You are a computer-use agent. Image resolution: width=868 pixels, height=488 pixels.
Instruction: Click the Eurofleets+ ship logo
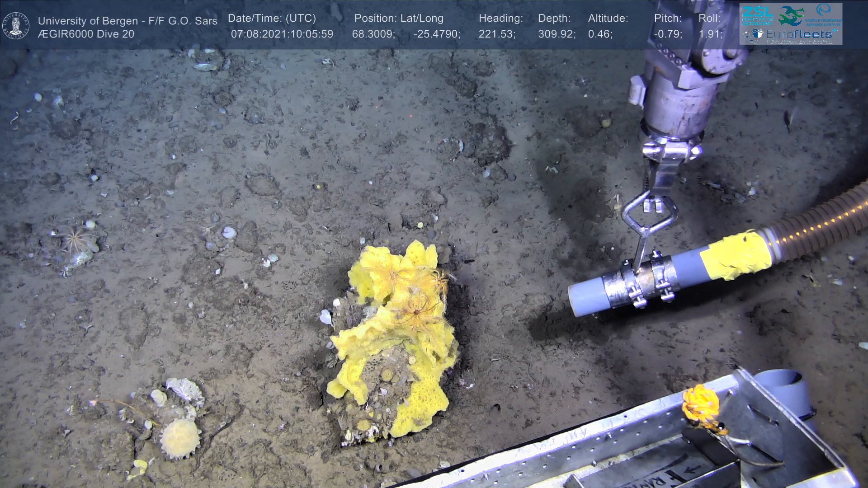tap(753, 34)
